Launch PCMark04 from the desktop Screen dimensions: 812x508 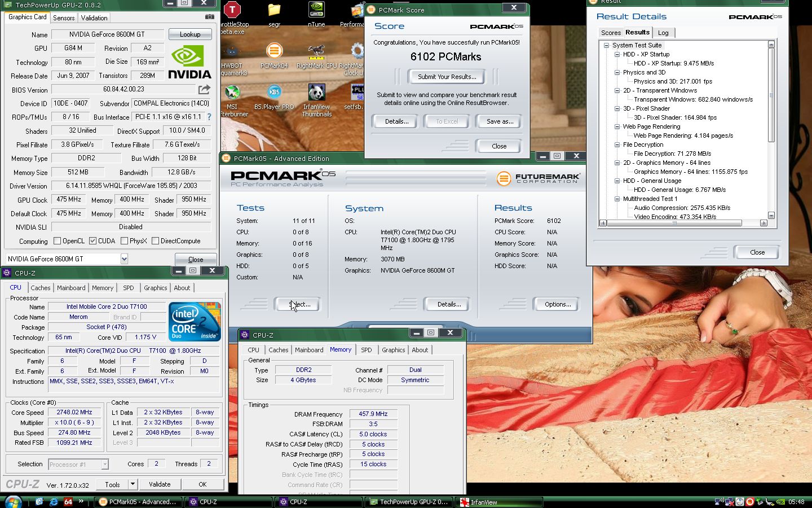click(x=274, y=51)
